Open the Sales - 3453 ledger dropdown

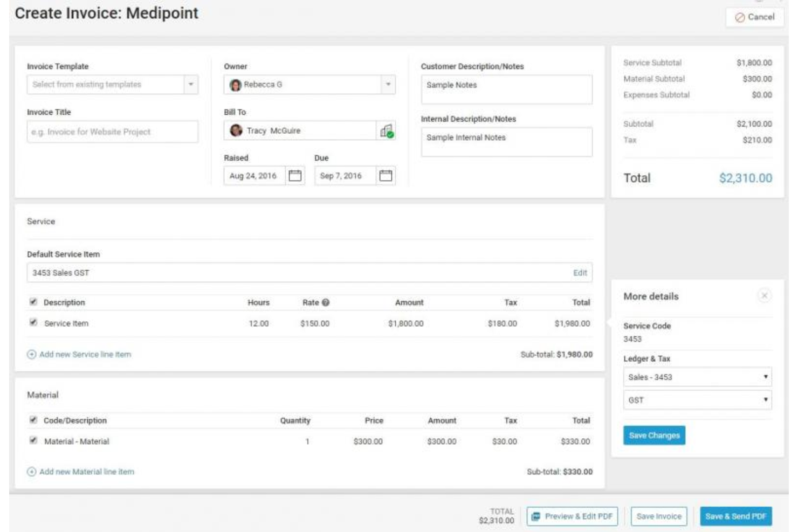[697, 377]
